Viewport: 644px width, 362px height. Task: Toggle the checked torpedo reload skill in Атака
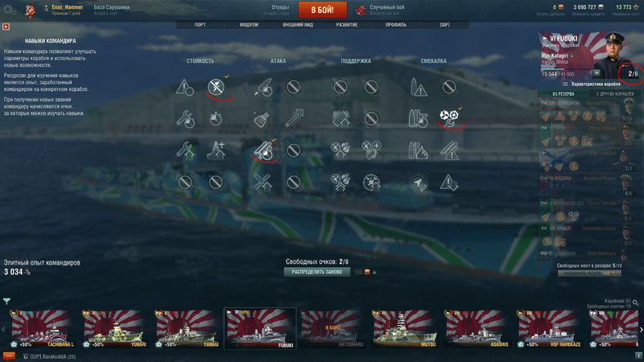[x=263, y=150]
